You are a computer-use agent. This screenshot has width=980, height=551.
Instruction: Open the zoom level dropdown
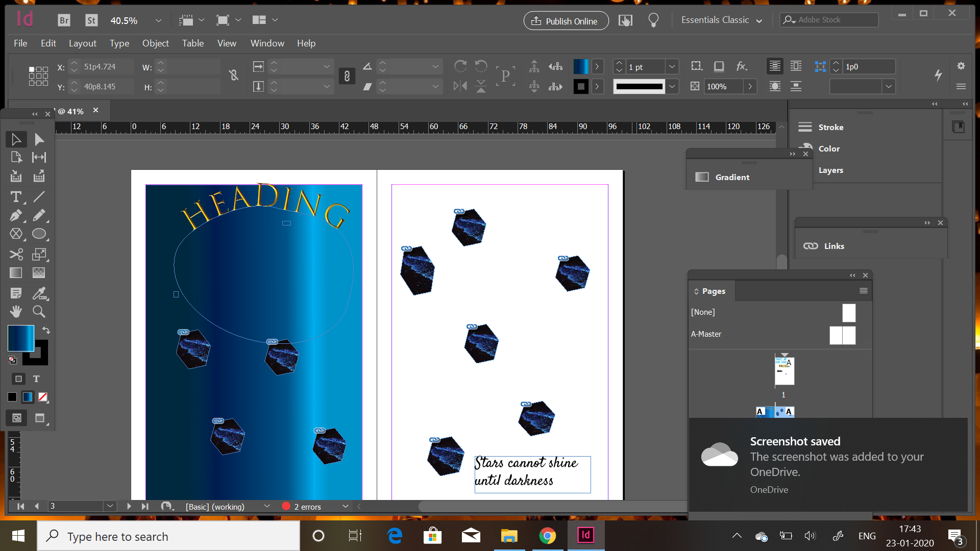click(158, 20)
